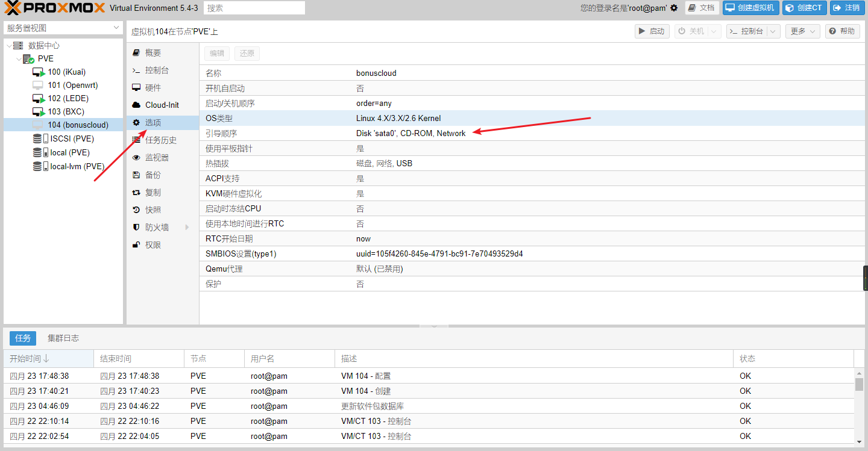Click the 控制台 console toolbar button

pyautogui.click(x=747, y=31)
